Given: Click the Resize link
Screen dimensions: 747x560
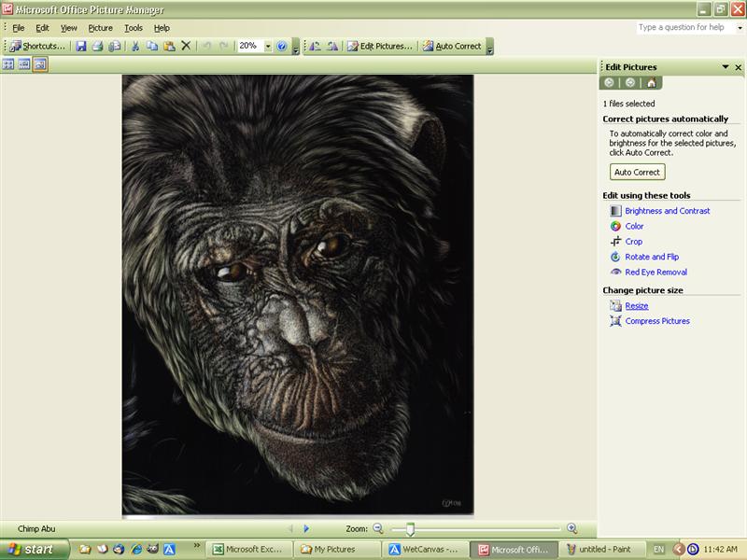Looking at the screenshot, I should tap(637, 306).
